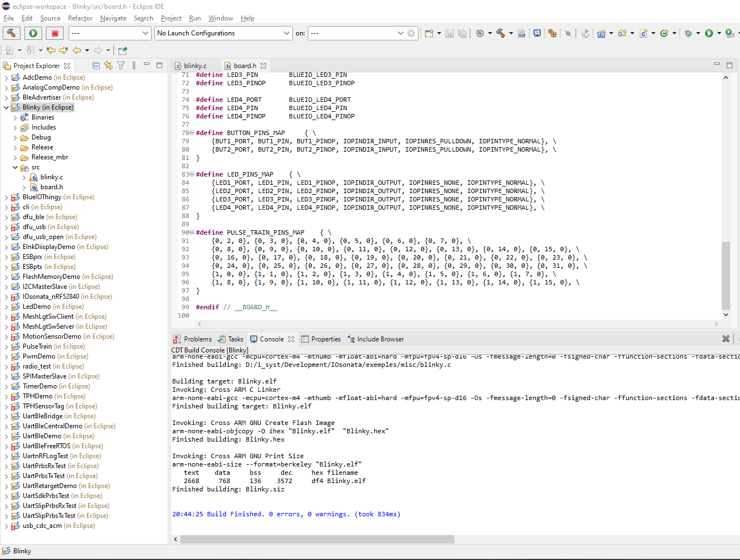Open the Project Explorer filter icon
The width and height of the screenshot is (740, 560).
click(x=121, y=65)
